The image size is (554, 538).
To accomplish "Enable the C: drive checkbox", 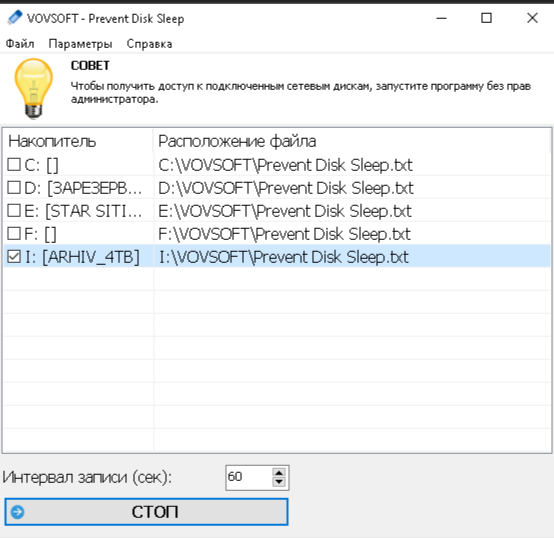I will (x=14, y=164).
